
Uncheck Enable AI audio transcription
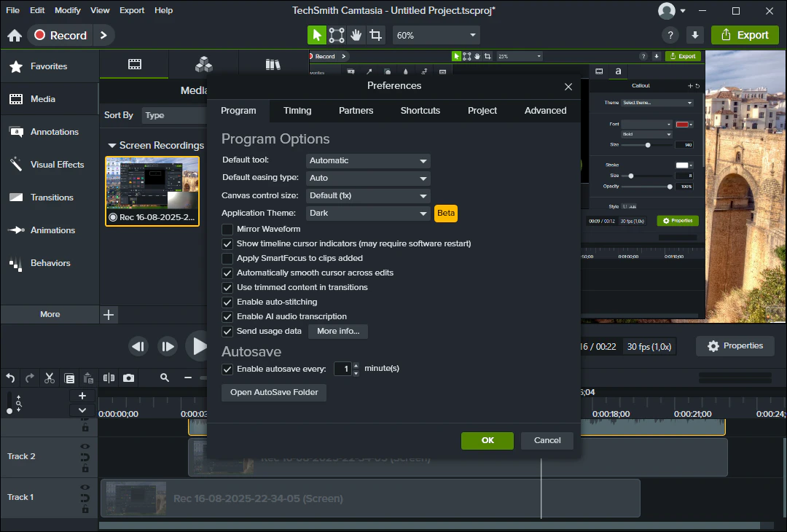tap(227, 316)
